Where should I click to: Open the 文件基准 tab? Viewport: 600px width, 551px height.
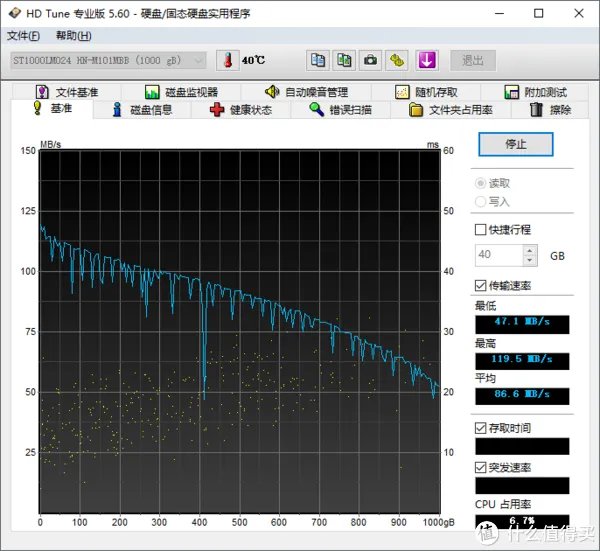click(x=67, y=92)
